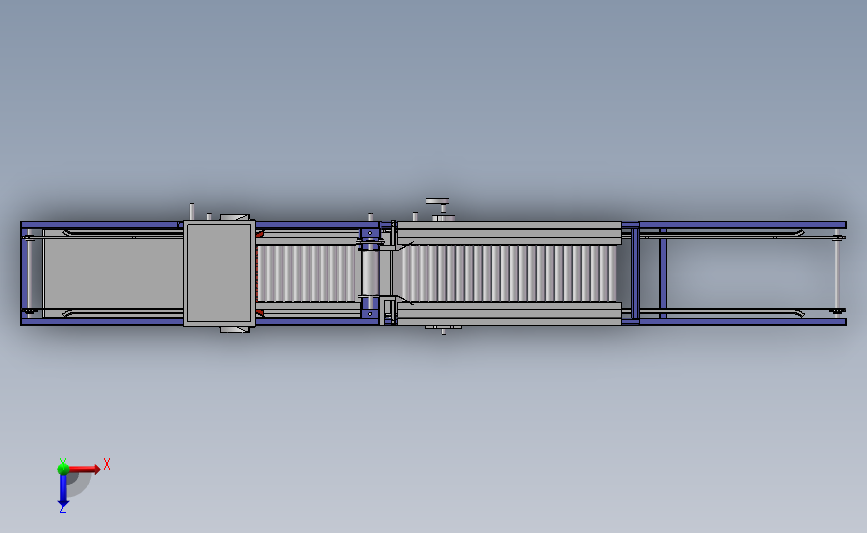Screen dimensions: 867x533
Task: Select the short roller bed section beside cover box
Action: point(309,273)
